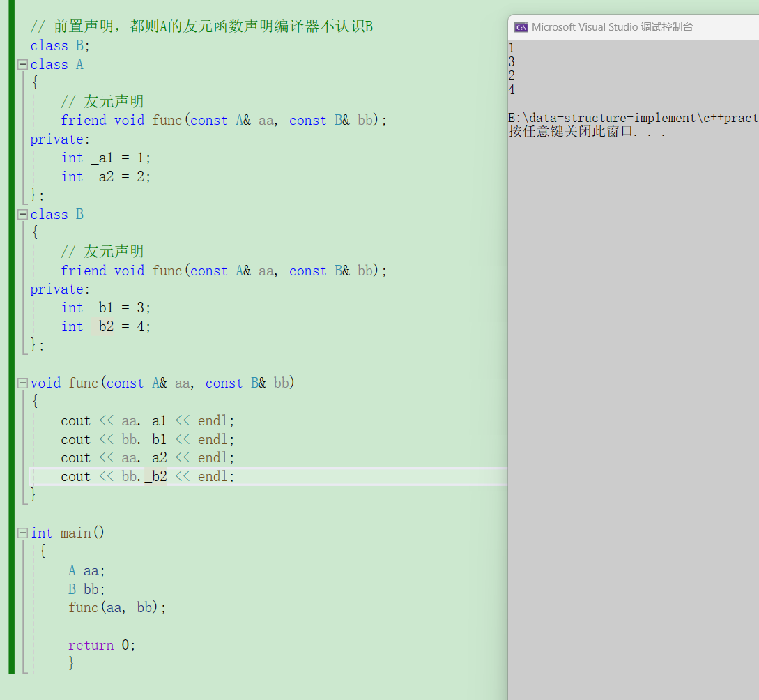Click the '// 友元声明' comment in class B
The height and width of the screenshot is (700, 759).
click(x=102, y=252)
